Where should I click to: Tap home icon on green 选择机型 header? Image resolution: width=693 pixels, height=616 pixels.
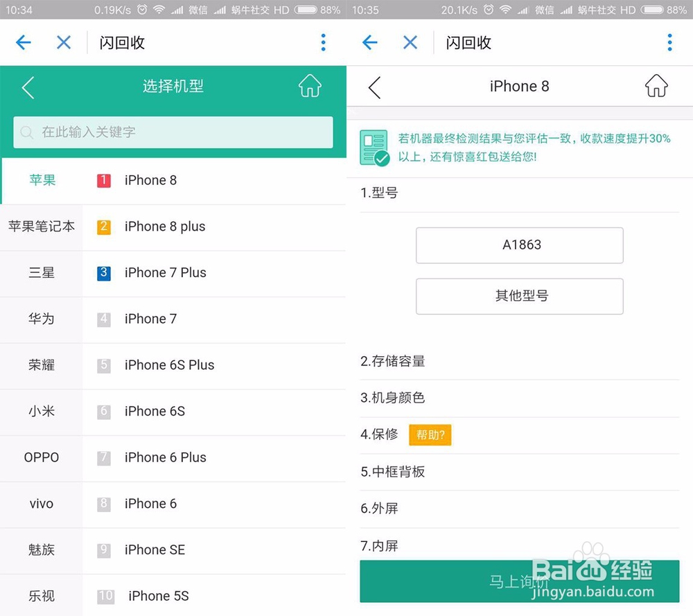(x=310, y=85)
